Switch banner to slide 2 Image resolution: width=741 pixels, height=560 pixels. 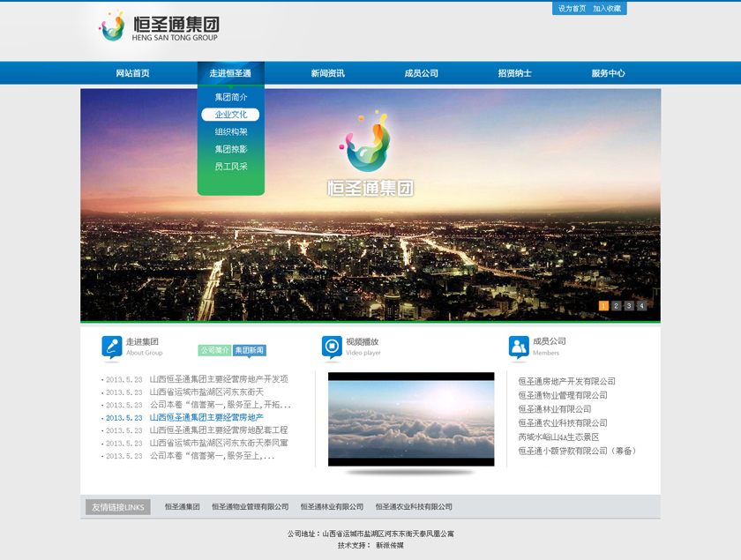(x=617, y=306)
